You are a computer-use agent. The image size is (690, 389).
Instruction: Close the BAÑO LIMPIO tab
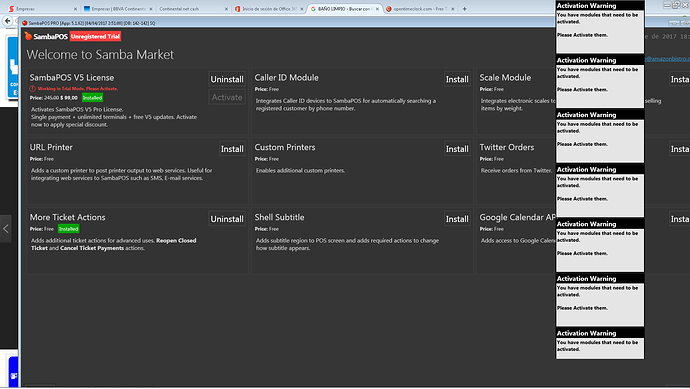point(377,9)
